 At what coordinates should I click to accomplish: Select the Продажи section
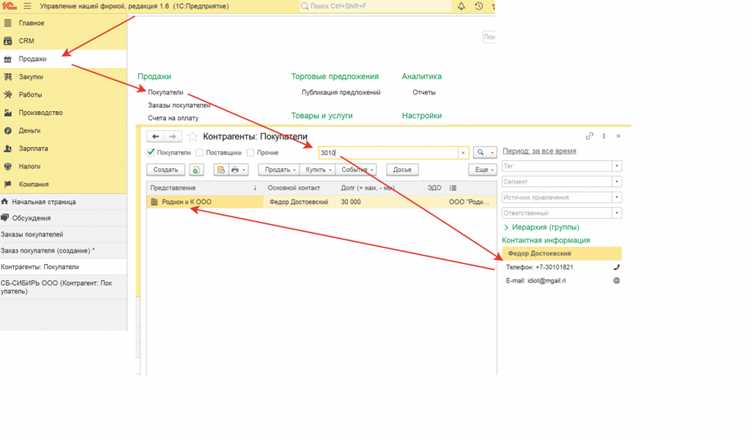click(63, 59)
